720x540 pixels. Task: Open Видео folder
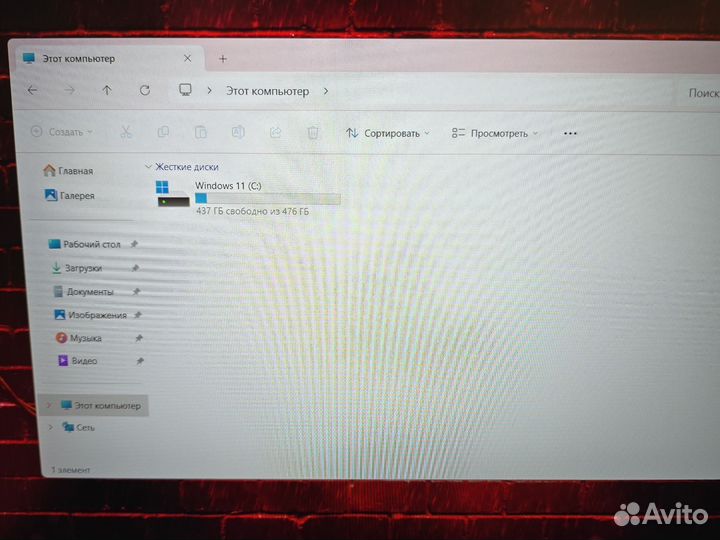point(77,360)
